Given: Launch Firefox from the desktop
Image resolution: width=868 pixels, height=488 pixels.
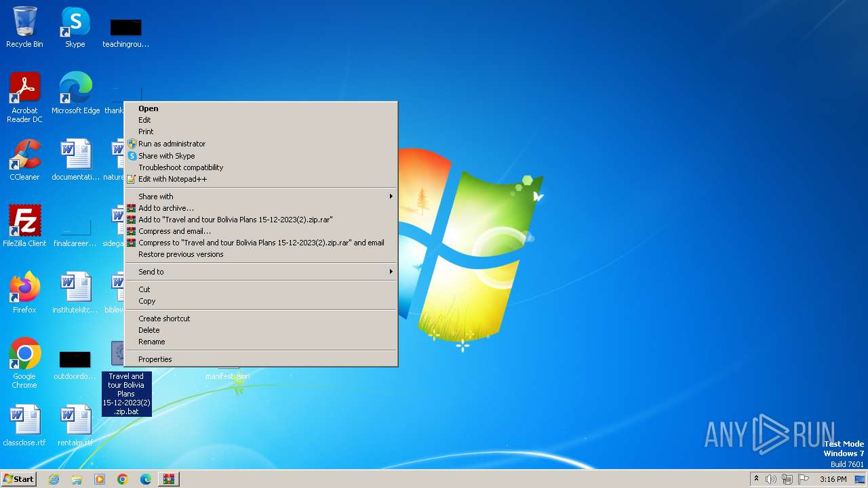Looking at the screenshot, I should (24, 293).
